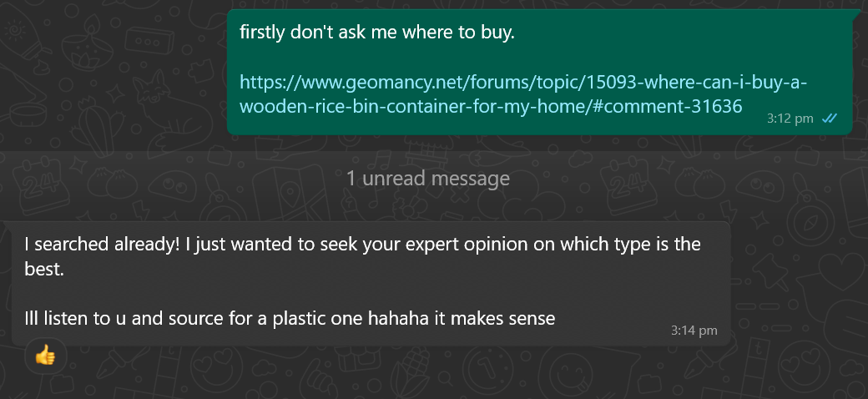868x399 pixels.
Task: Click the thumbs-up reaction emoji
Action: pyautogui.click(x=45, y=357)
